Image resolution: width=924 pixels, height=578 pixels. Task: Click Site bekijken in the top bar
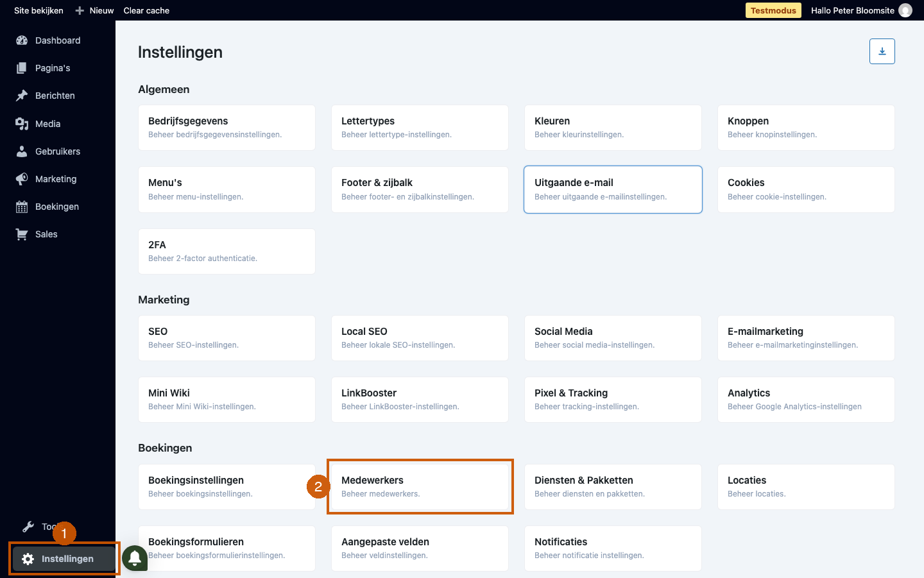pyautogui.click(x=38, y=10)
